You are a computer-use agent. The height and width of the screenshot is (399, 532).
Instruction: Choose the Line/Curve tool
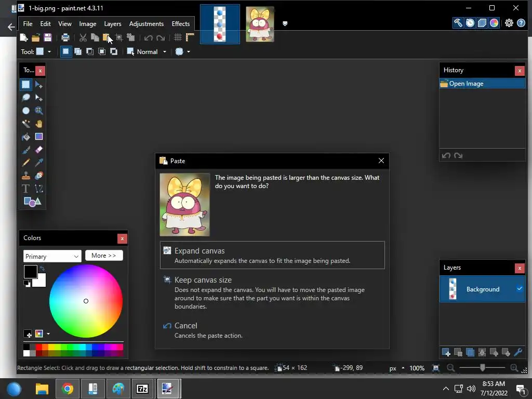point(38,189)
